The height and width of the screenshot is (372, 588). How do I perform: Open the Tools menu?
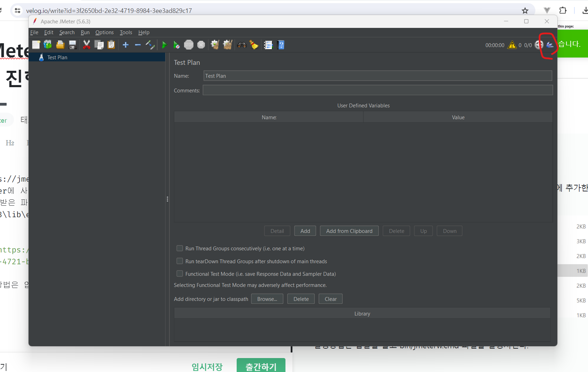pos(126,32)
